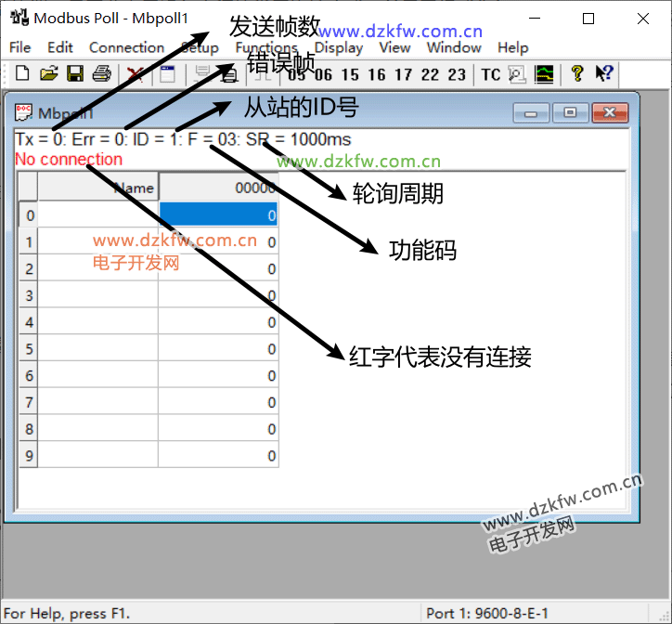Select function code 06 toolbar button
The height and width of the screenshot is (624, 672).
323,74
